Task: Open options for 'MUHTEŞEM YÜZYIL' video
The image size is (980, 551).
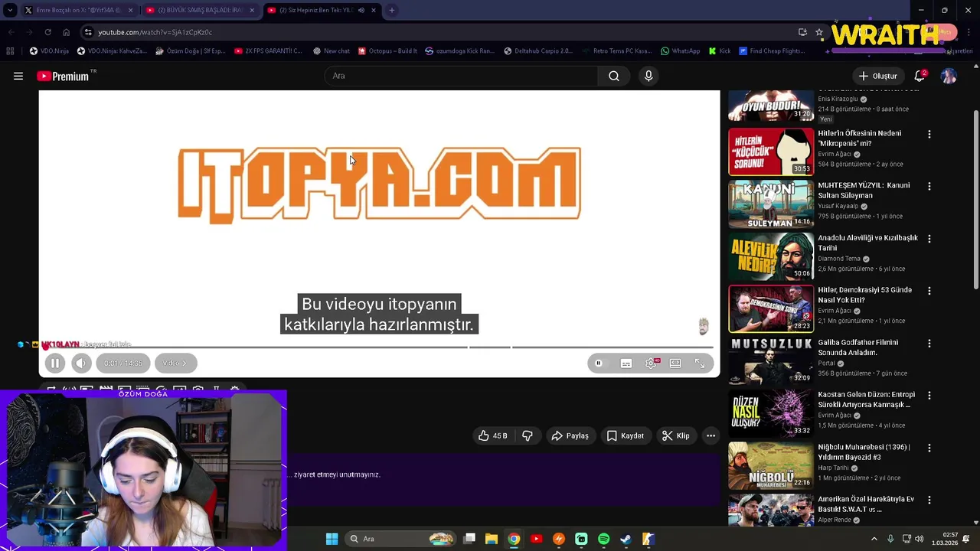Action: pyautogui.click(x=929, y=186)
